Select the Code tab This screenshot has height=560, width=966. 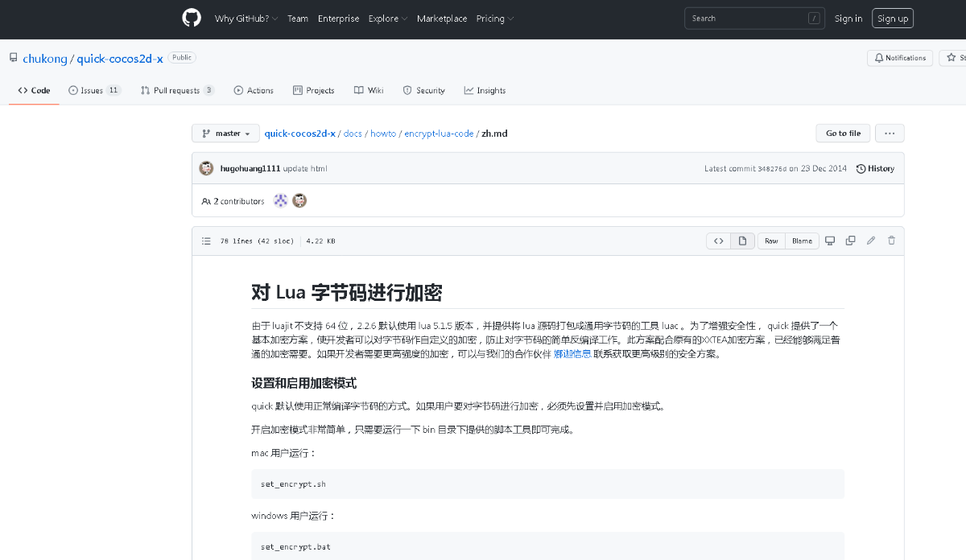point(34,90)
